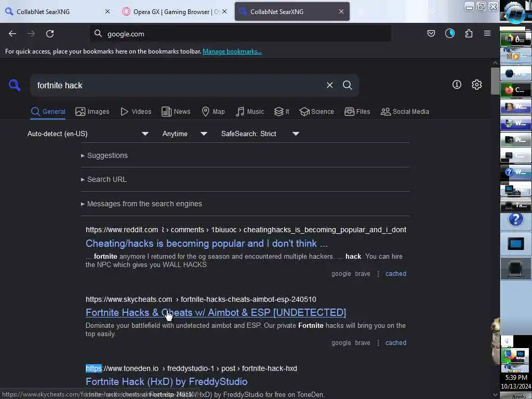Open cached version of skycheats result
Screen dimensions: 532x399
point(395,343)
